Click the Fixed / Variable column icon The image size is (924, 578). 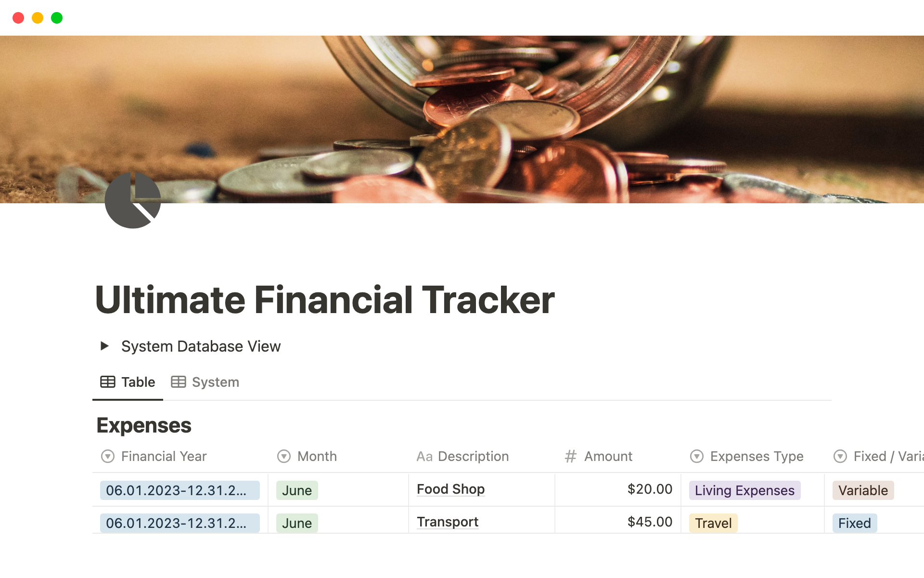(840, 456)
